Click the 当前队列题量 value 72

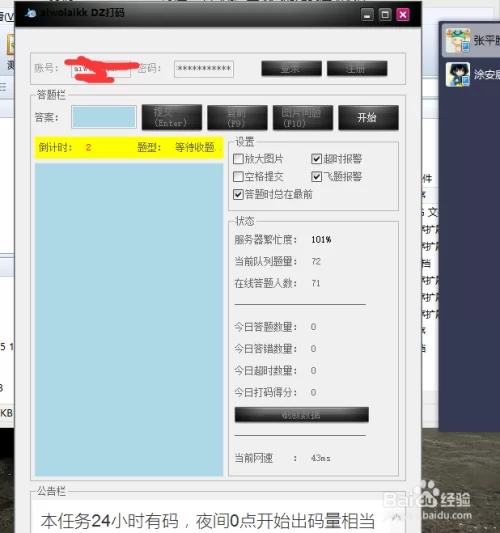[316, 261]
